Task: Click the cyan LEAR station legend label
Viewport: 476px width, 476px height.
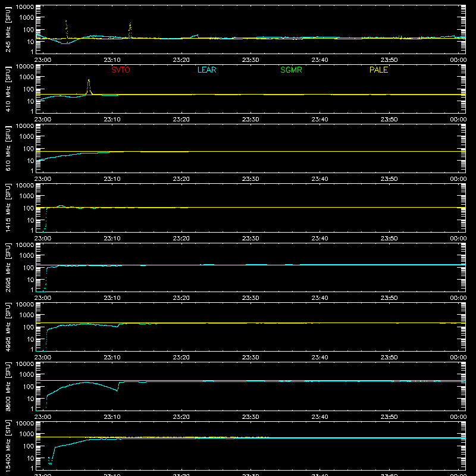Action: tap(206, 70)
